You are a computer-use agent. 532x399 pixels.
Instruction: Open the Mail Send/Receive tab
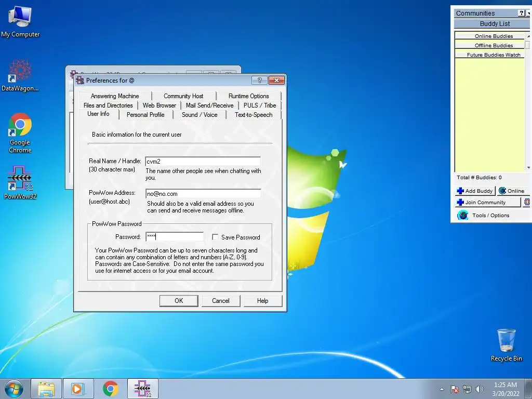(210, 105)
